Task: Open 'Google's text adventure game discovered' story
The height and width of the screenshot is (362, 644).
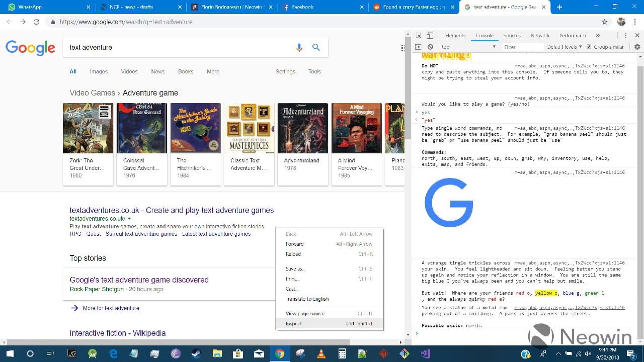Action: [139, 280]
